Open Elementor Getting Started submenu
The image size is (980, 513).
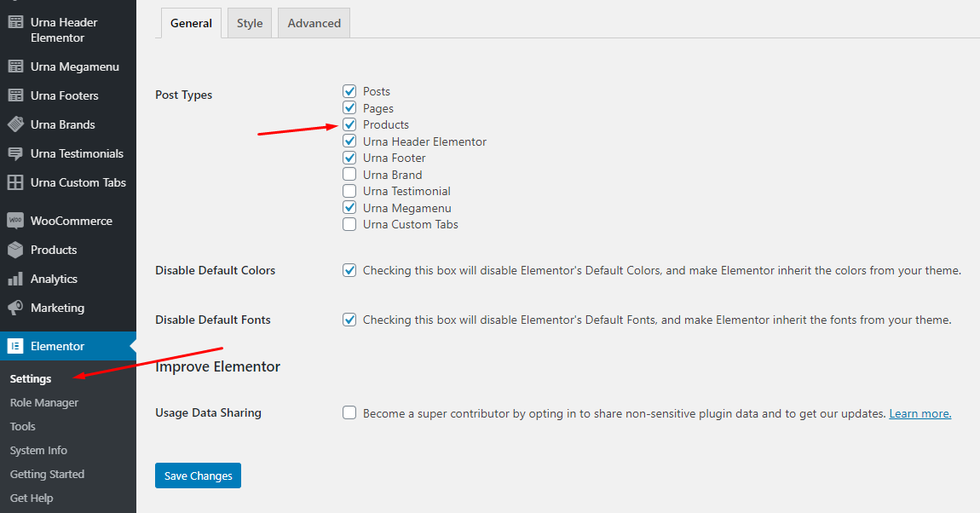tap(47, 474)
